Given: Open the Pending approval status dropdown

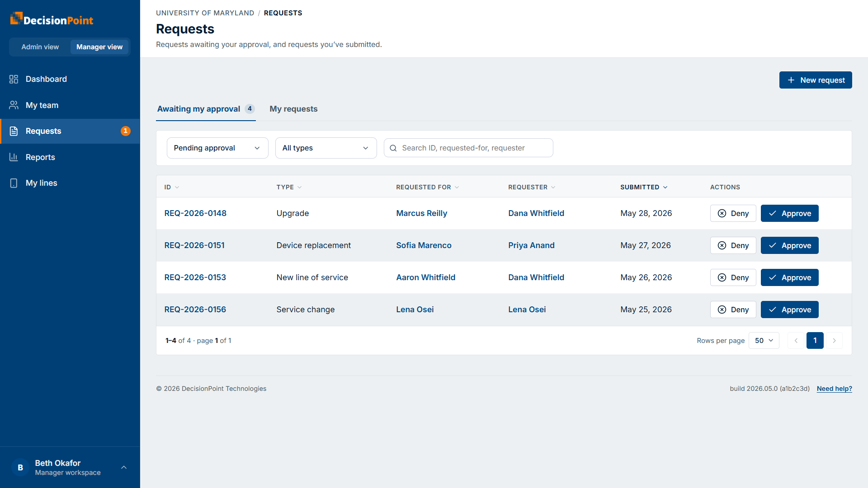Looking at the screenshot, I should pos(217,148).
